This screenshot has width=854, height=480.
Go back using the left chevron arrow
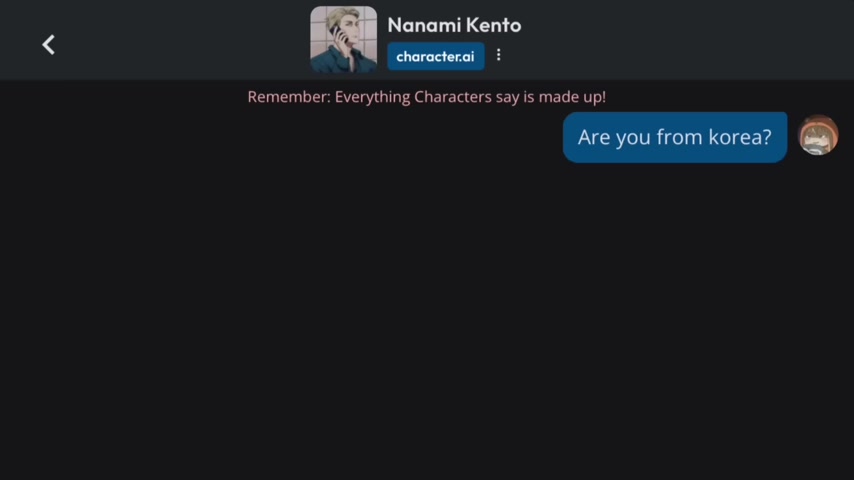tap(48, 45)
